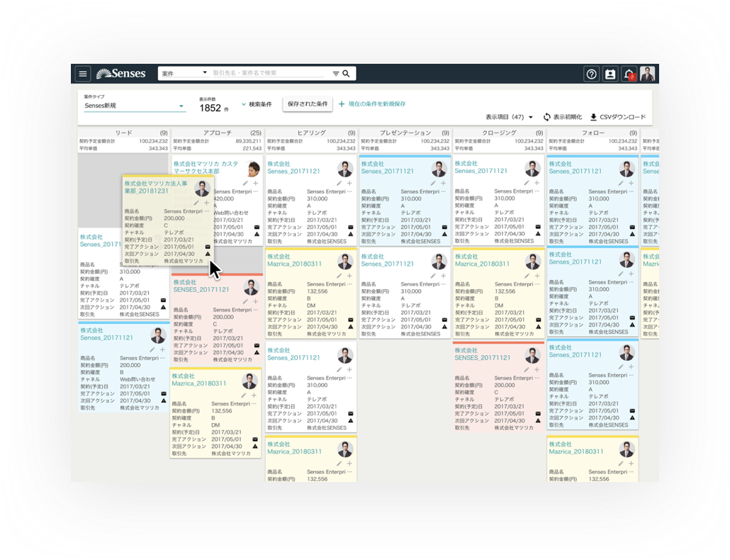Edit the red SENSES_20171121 card in the アプローチ column
Viewport: 730px width, 560px height.
coord(245,302)
